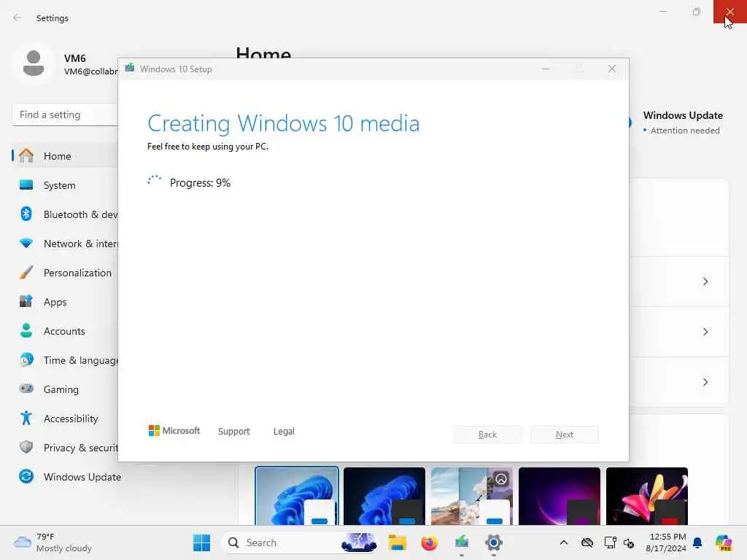Open File Explorer from taskbar

pos(398,542)
